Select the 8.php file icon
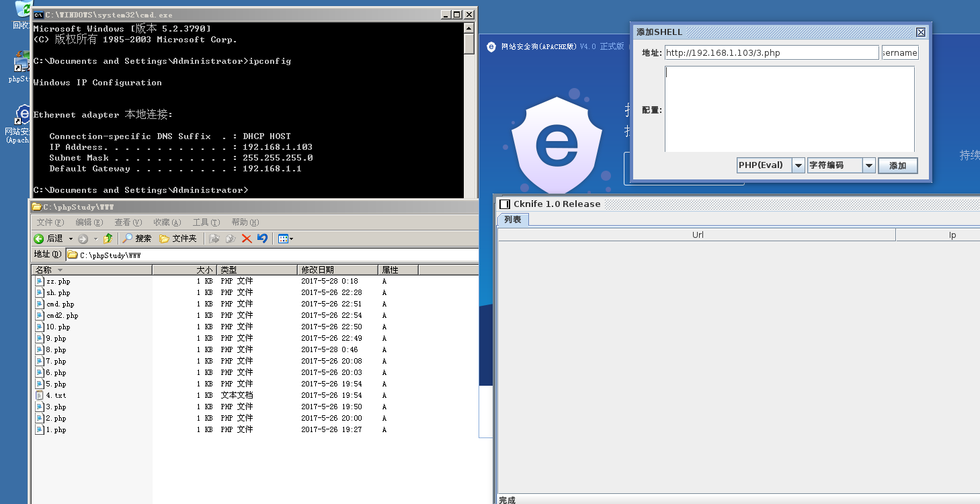Screen dimensions: 980x504 click(40, 350)
